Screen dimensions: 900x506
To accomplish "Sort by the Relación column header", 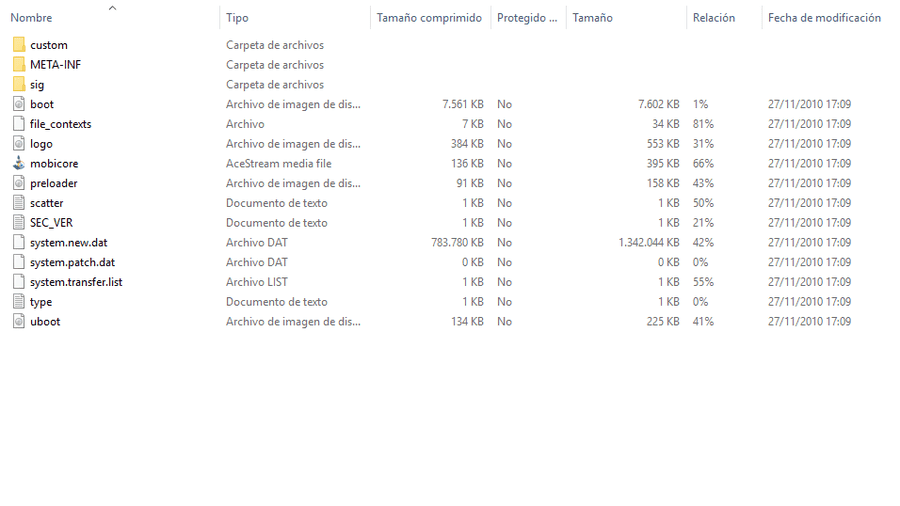I will 713,18.
